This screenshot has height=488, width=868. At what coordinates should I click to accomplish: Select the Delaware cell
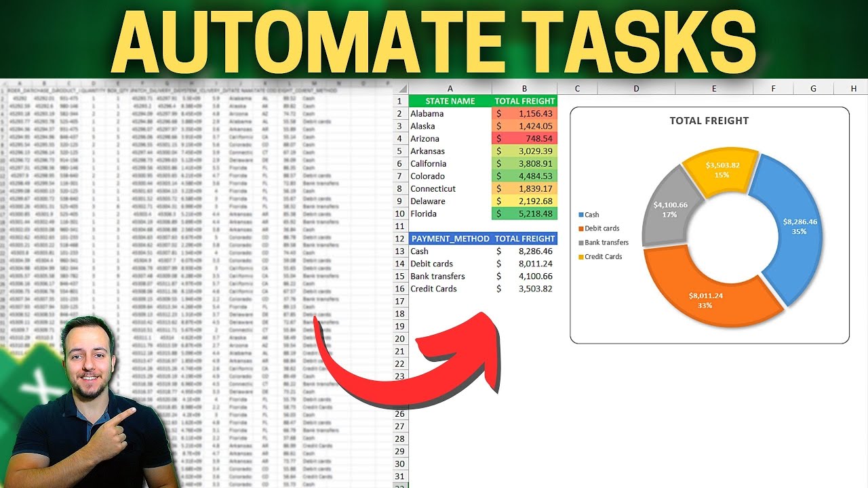[x=450, y=201]
